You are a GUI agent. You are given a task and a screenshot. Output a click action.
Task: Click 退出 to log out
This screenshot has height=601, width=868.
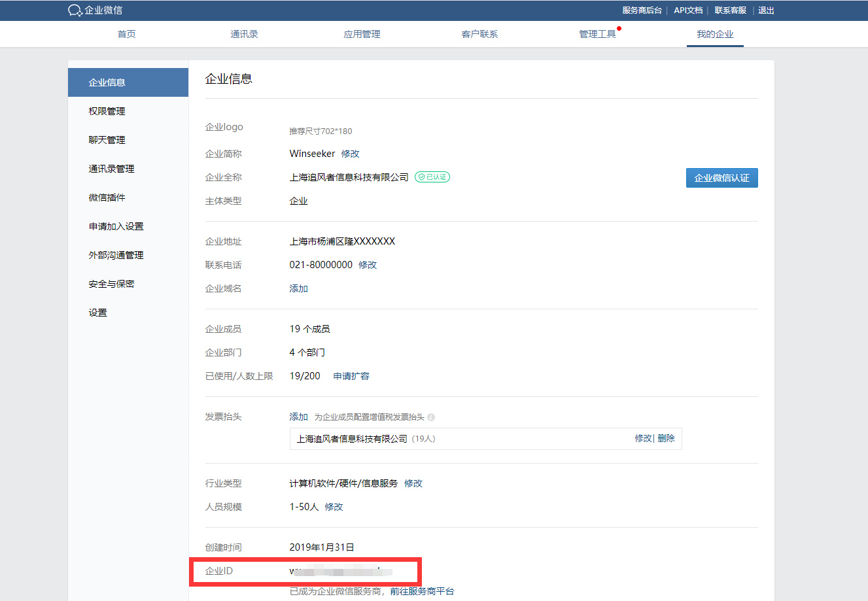[x=766, y=10]
